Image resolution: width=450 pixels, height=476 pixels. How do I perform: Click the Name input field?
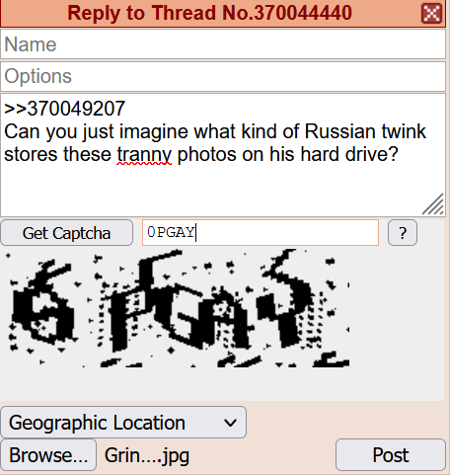coord(223,44)
